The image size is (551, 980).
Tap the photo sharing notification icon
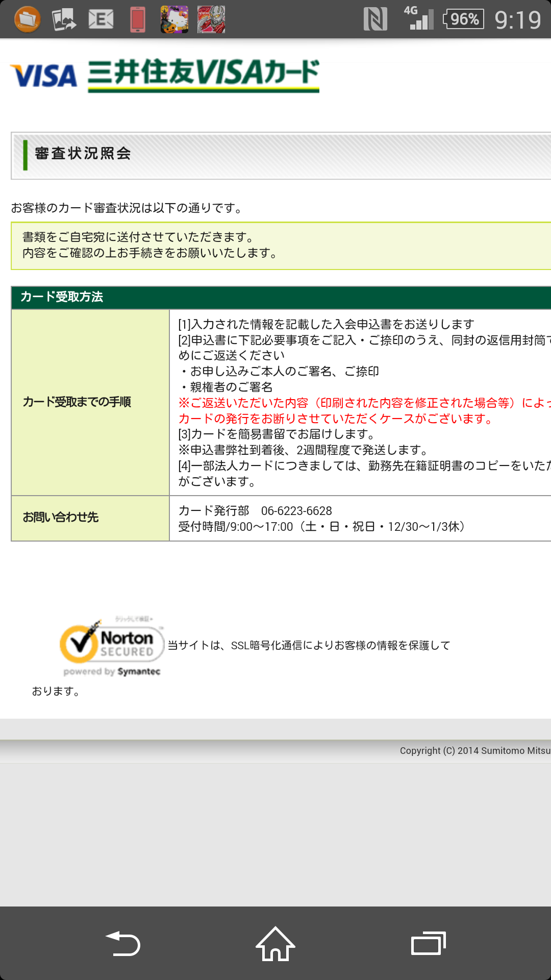point(64,19)
